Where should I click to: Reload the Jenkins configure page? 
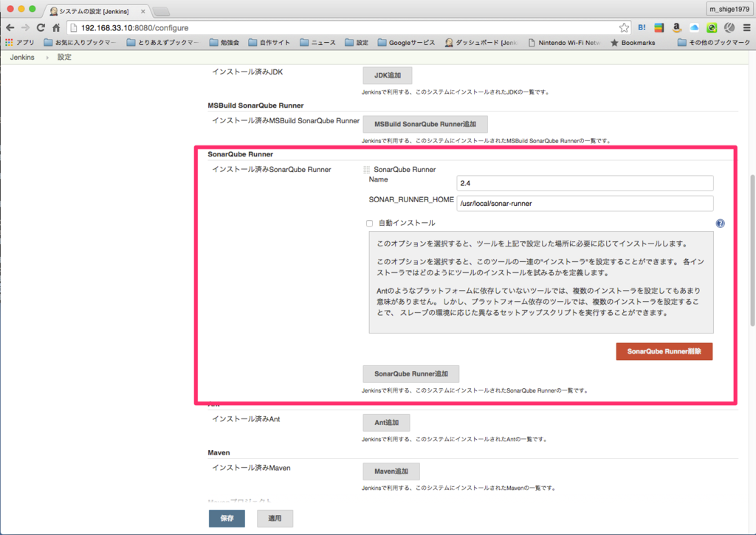[x=41, y=28]
